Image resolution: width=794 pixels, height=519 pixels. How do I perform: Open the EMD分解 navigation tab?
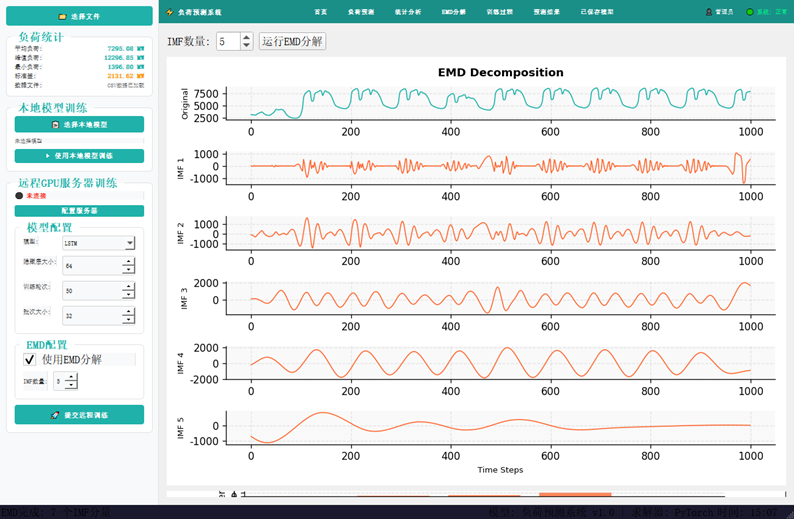453,12
